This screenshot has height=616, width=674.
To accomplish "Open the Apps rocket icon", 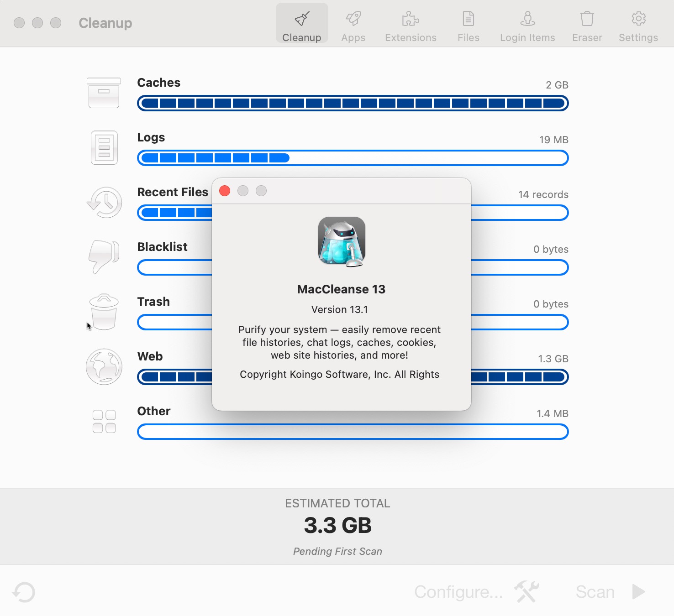I will [x=353, y=19].
